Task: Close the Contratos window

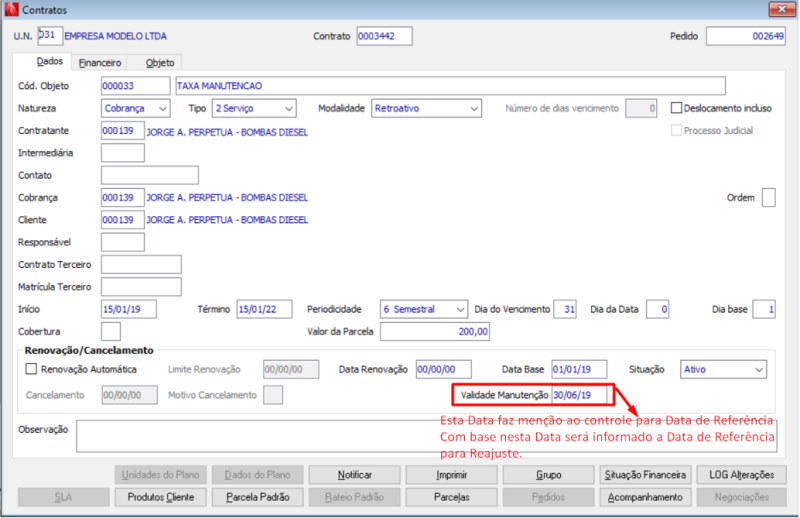Action: click(781, 9)
